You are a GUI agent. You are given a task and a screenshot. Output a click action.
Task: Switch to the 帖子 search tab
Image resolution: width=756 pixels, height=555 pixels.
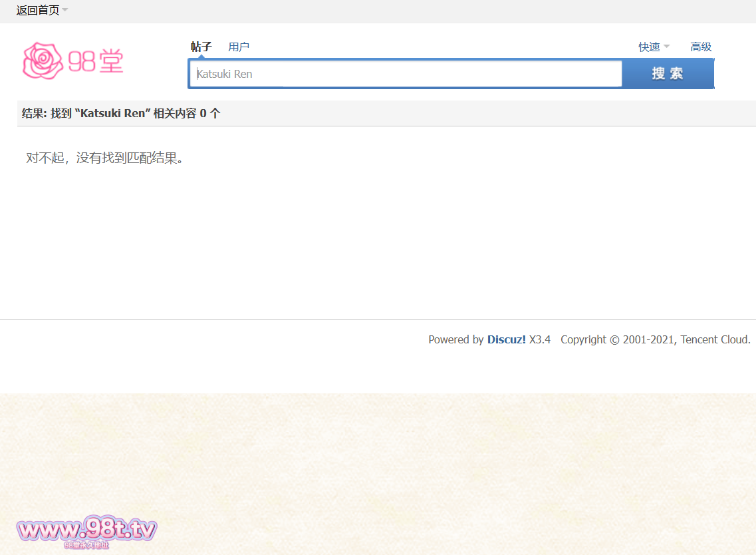[201, 47]
